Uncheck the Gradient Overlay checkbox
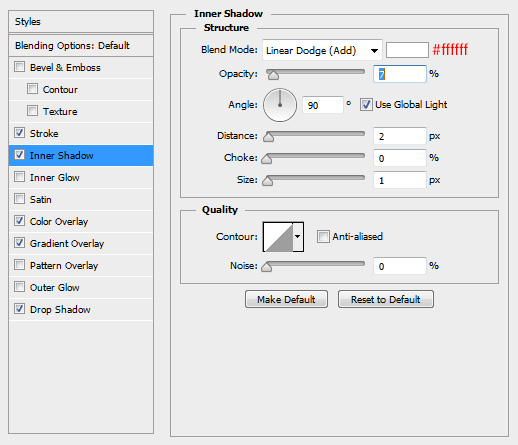 [19, 243]
